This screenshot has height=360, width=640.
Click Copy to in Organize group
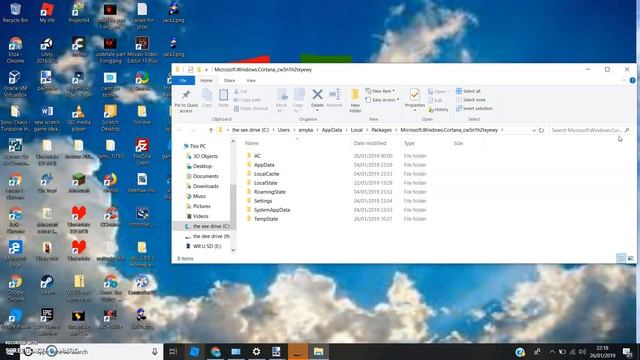pyautogui.click(x=298, y=100)
